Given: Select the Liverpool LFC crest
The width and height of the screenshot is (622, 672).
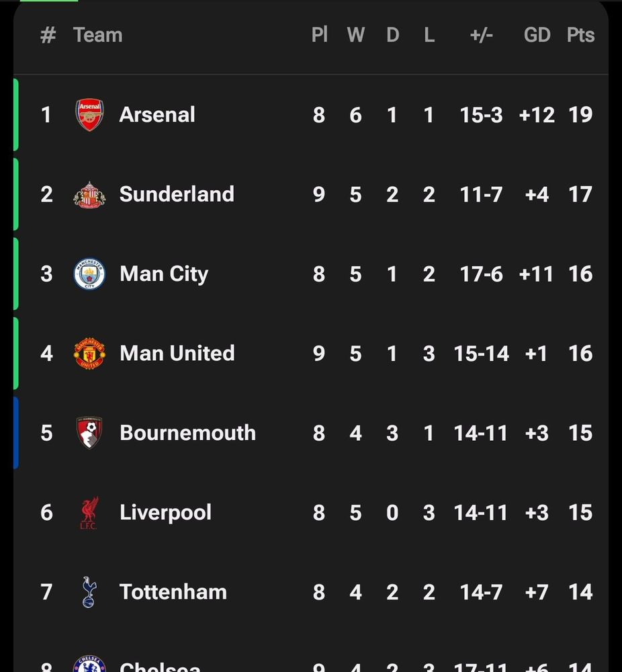Looking at the screenshot, I should (x=89, y=513).
